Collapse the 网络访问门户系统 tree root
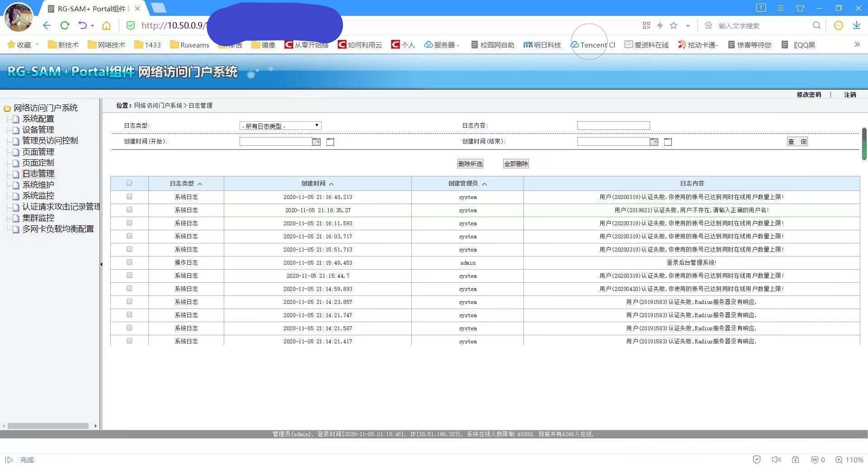Image resolution: width=868 pixels, height=466 pixels. [7, 108]
